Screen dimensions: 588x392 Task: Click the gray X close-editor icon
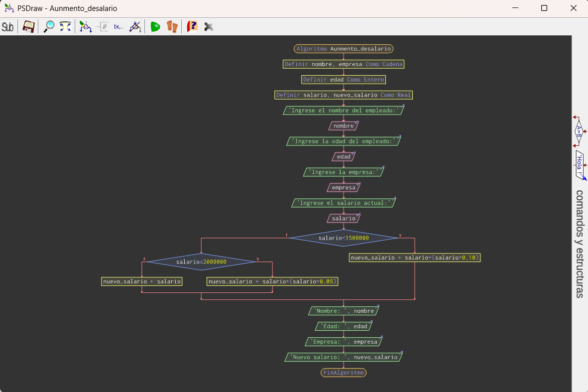click(209, 27)
